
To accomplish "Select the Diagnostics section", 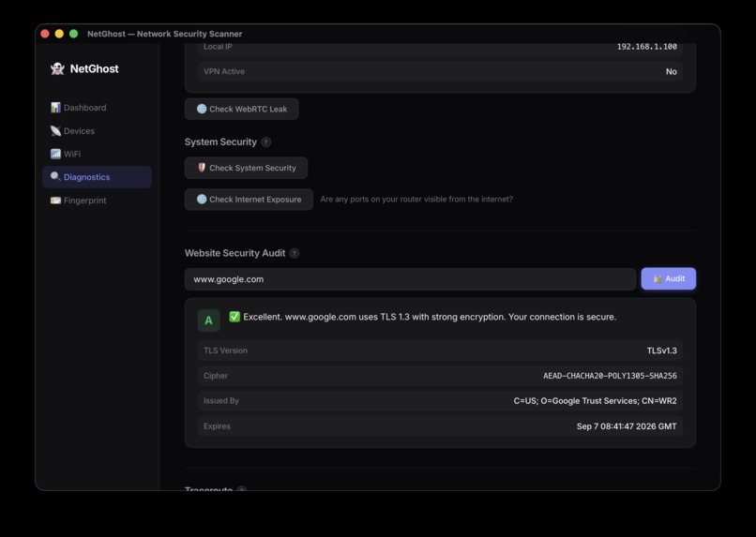I will [97, 177].
